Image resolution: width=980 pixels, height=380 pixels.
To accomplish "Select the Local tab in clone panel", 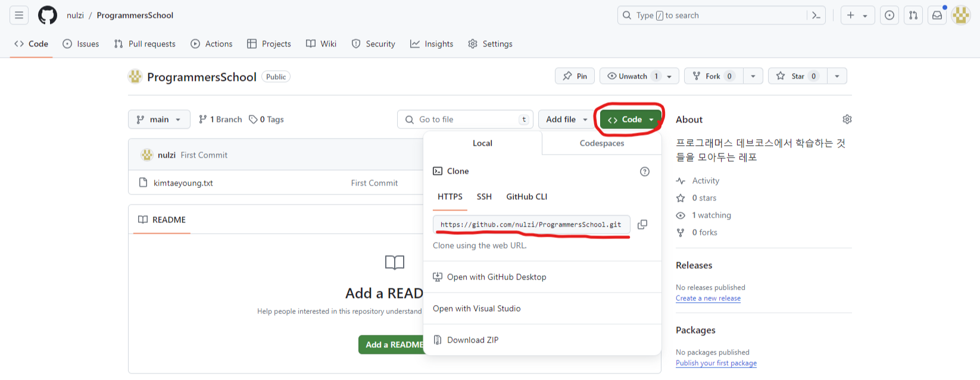I will click(x=482, y=143).
